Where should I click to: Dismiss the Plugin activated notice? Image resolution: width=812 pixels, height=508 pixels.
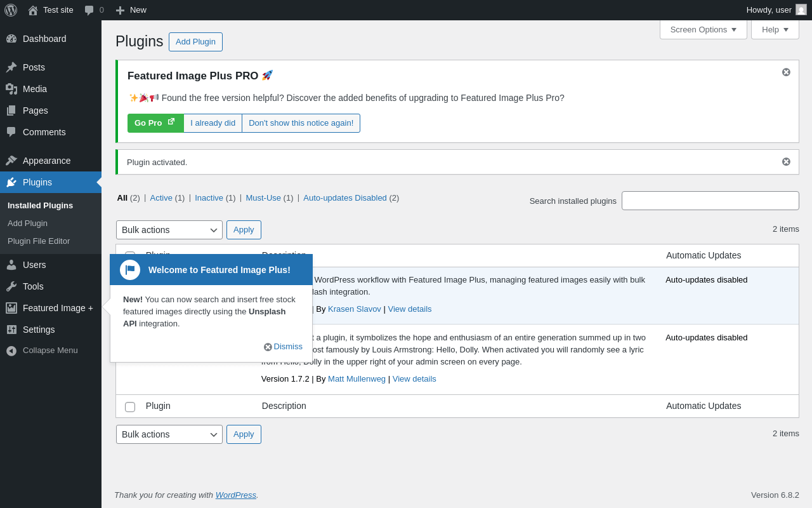pyautogui.click(x=786, y=162)
